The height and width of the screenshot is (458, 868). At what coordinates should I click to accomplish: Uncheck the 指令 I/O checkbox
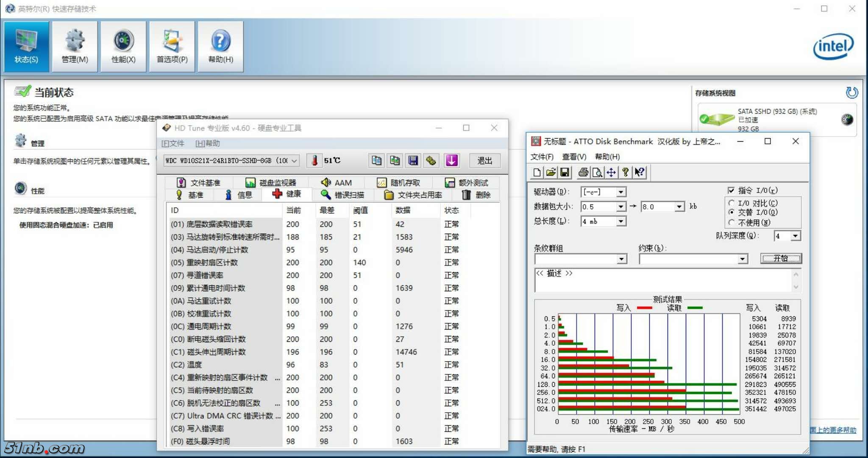pos(731,190)
